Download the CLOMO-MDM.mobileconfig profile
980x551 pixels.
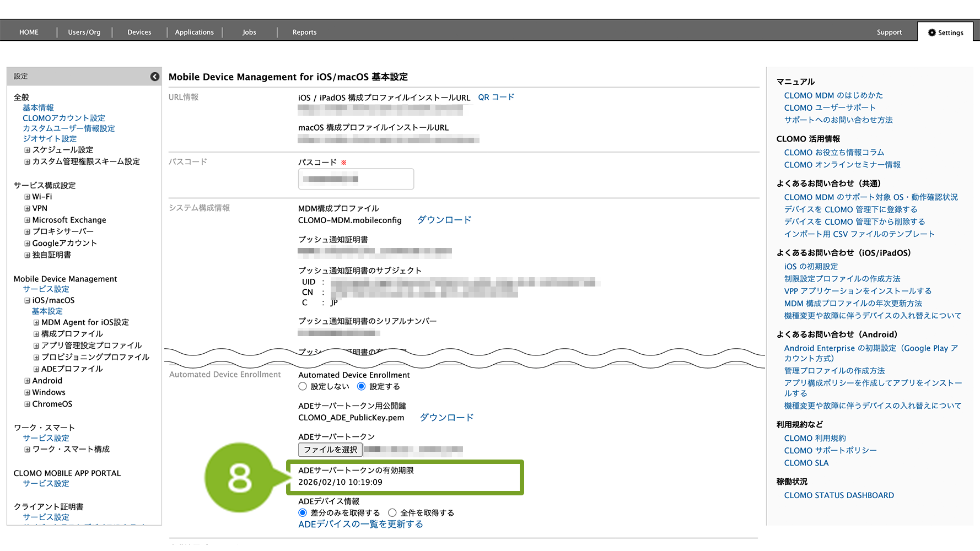[444, 220]
